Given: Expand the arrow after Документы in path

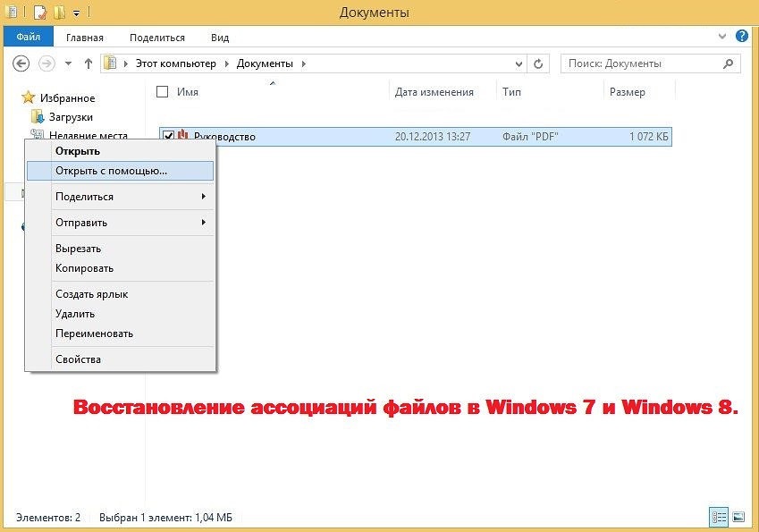Looking at the screenshot, I should pyautogui.click(x=303, y=63).
